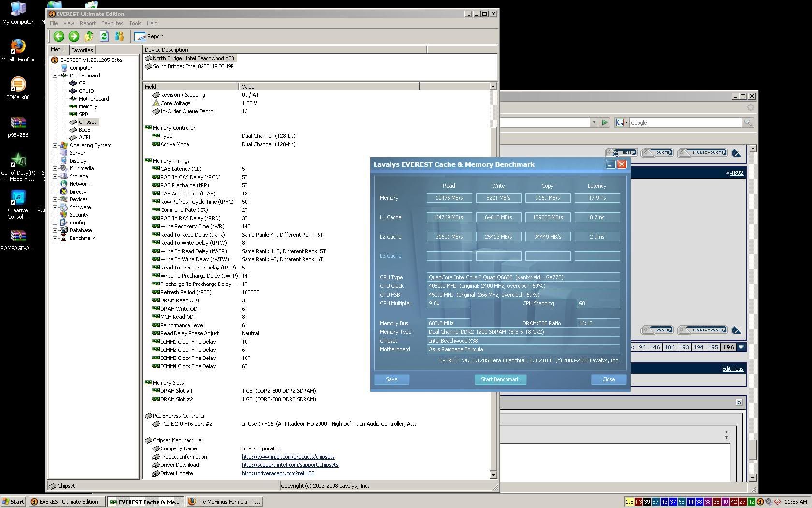Open the Intel products chipsets link
Screen dimensions: 812x508
click(288, 457)
